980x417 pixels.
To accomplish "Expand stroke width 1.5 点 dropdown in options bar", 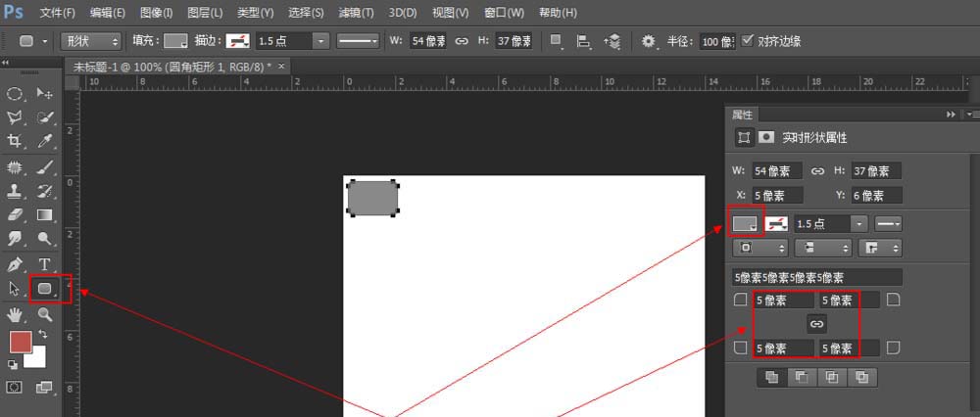I will point(320,41).
